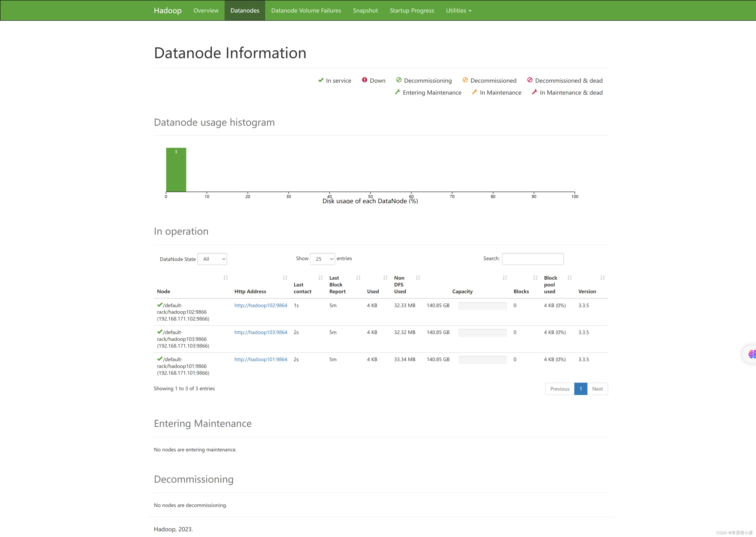
Task: Sort by Block pool used icon
Action: (570, 278)
